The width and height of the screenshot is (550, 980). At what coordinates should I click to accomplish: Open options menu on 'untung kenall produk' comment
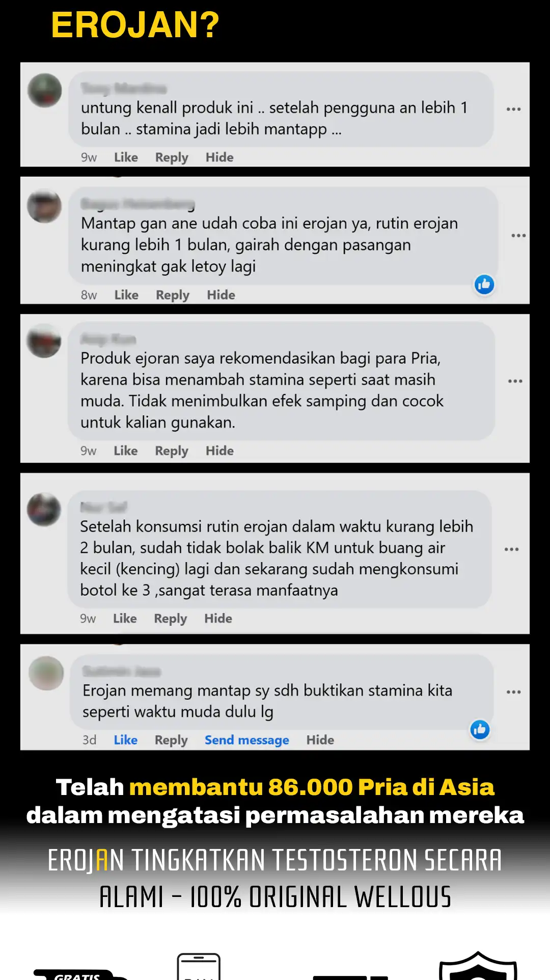pos(513,109)
